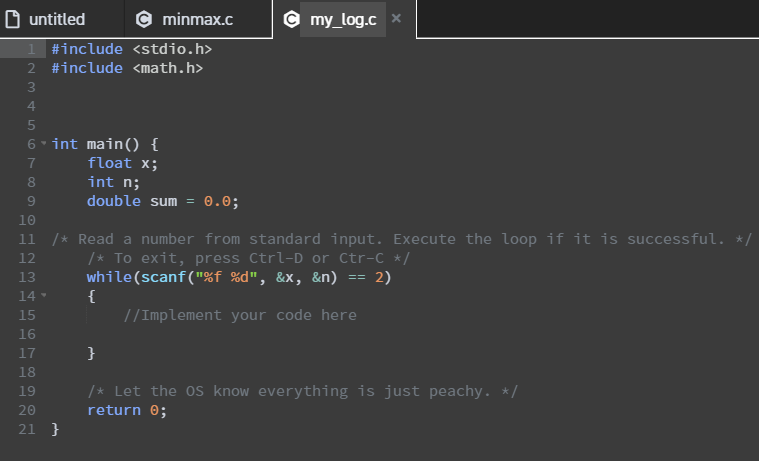759x461 pixels.
Task: Click the C file icon on my_log.c tab
Action: pos(291,19)
